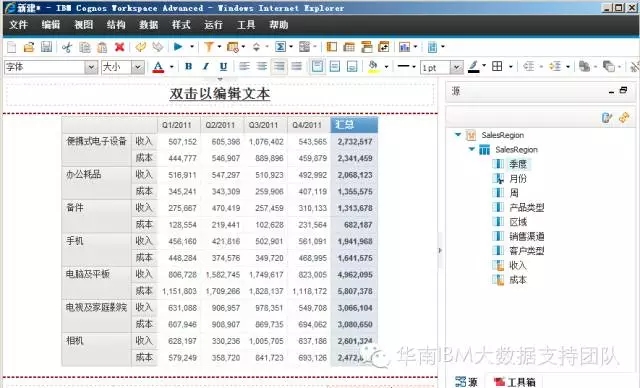
Task: Undo the last action
Action: [x=140, y=47]
